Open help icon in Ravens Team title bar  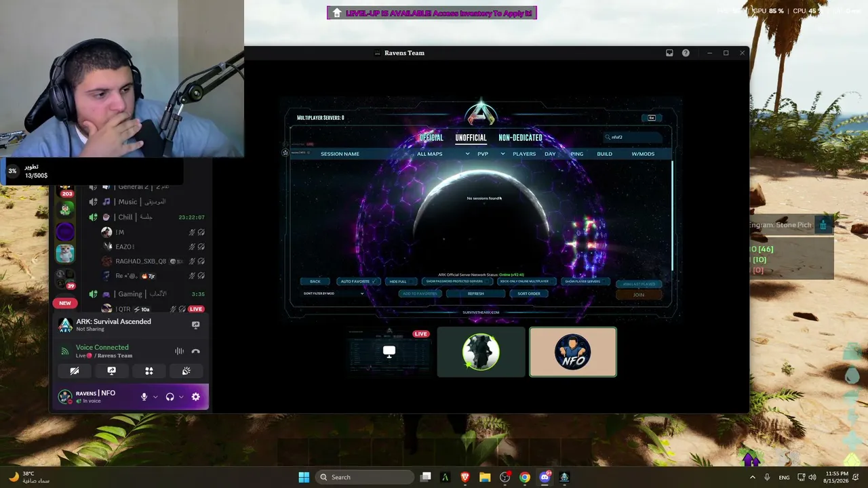point(686,53)
